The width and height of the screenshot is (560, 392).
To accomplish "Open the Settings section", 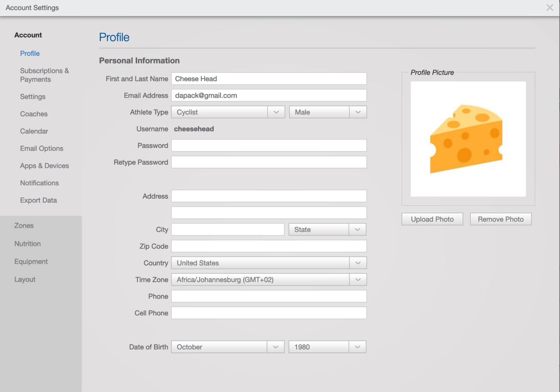I will coord(33,97).
